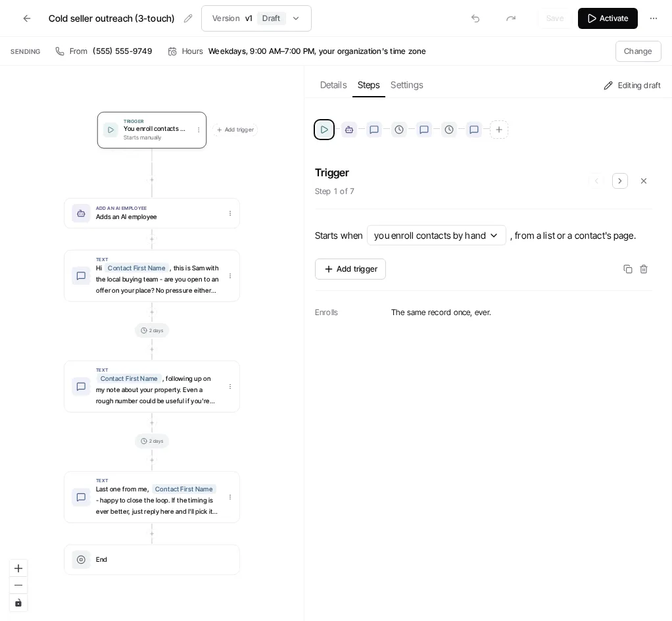
Task: Select the trigger step in stepper bar
Action: 324,130
